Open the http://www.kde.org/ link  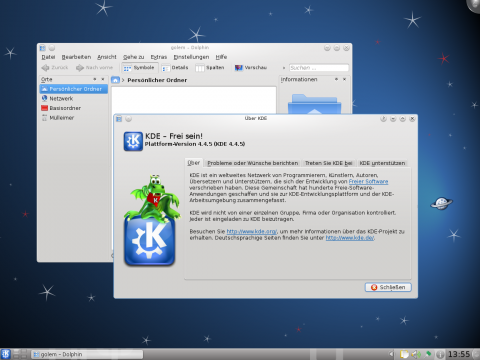click(x=251, y=231)
